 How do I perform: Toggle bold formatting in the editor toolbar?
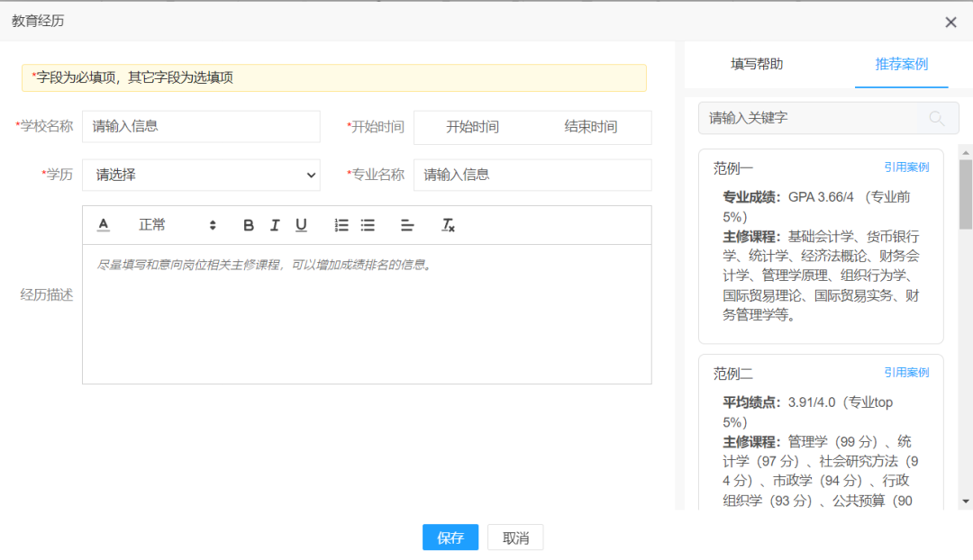click(x=249, y=225)
